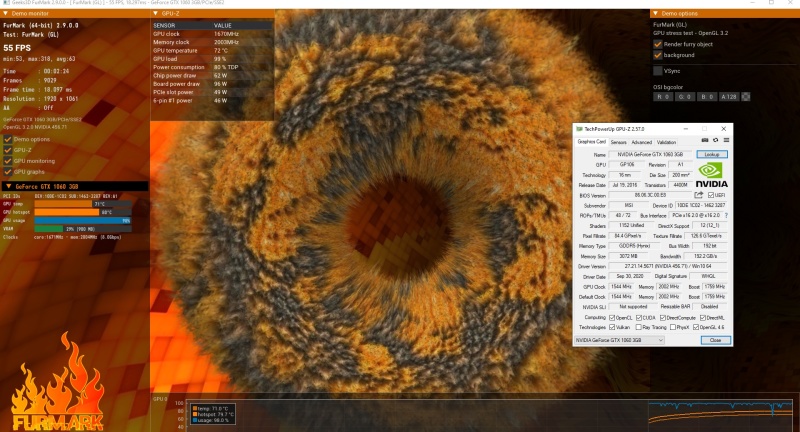Open GPU selection dropdown in GPU-Z
The image size is (800, 432).
[x=619, y=340]
